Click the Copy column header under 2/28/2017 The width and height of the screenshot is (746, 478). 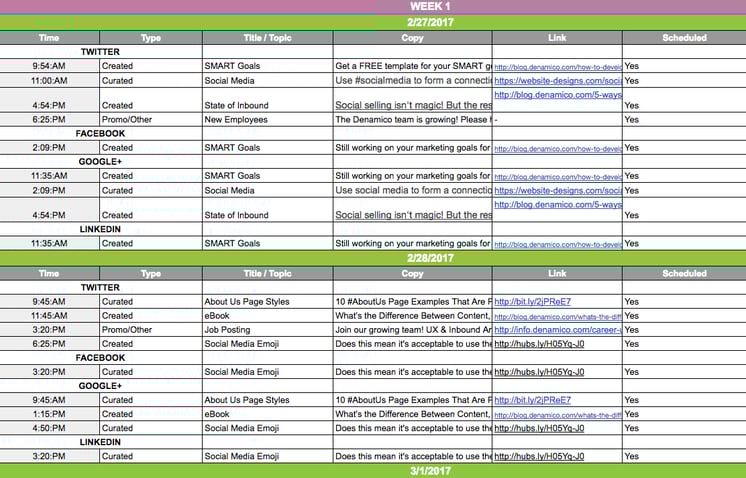(412, 273)
